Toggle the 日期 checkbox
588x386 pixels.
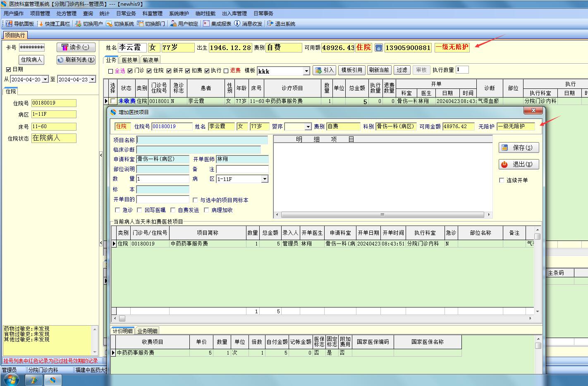8,69
